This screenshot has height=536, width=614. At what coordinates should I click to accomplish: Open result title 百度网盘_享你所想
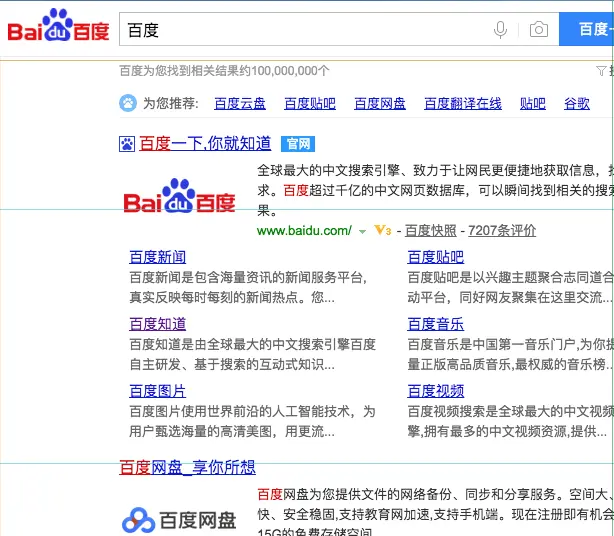(x=187, y=467)
